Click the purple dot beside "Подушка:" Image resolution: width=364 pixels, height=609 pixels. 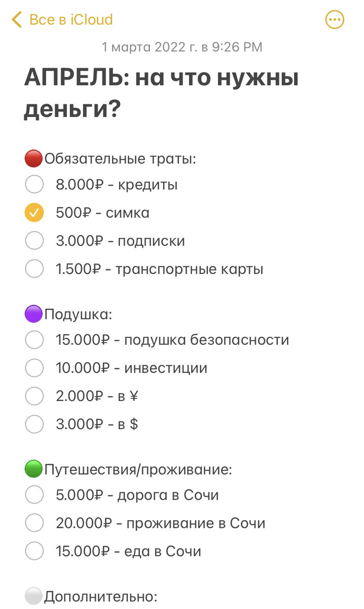click(33, 314)
